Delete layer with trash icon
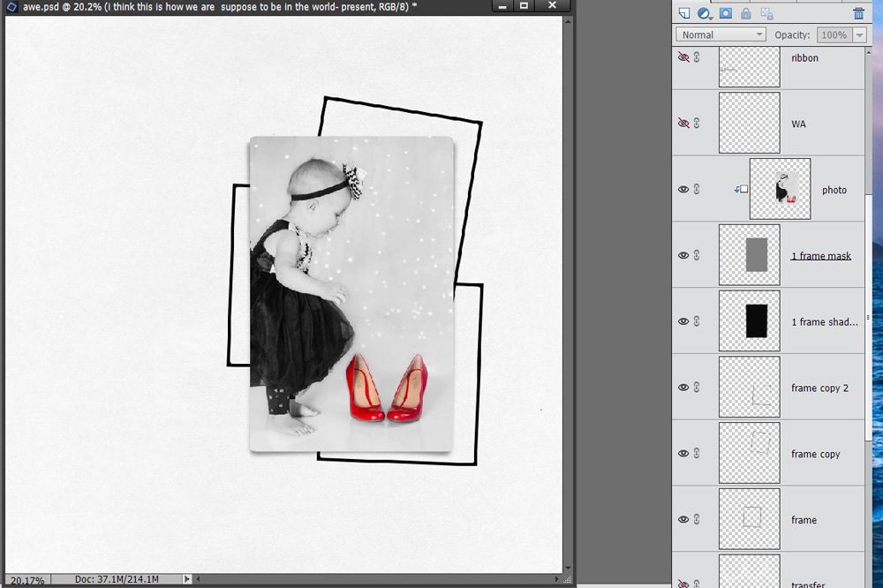This screenshot has width=883, height=588. (x=858, y=13)
